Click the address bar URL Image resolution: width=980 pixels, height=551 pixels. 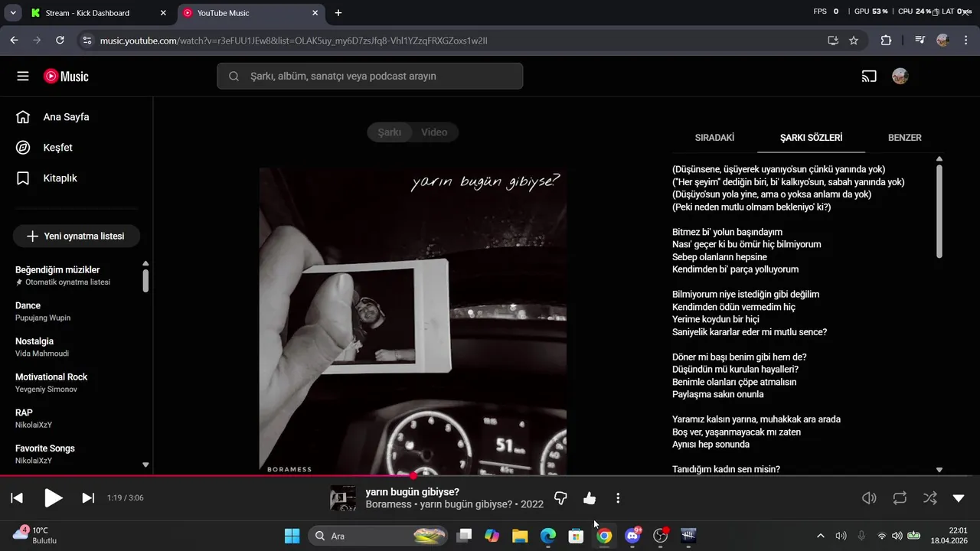coord(293,41)
